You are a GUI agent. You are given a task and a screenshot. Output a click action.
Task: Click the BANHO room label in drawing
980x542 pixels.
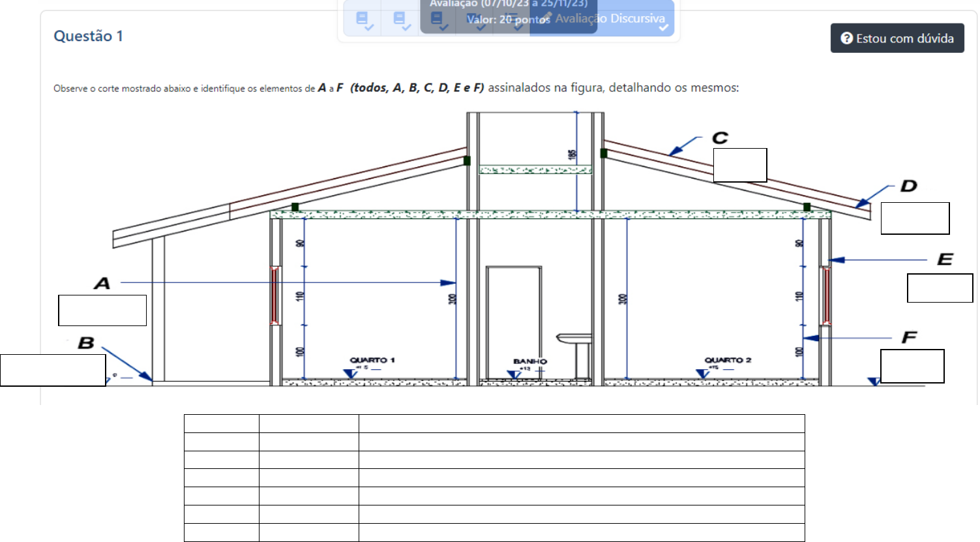point(529,361)
